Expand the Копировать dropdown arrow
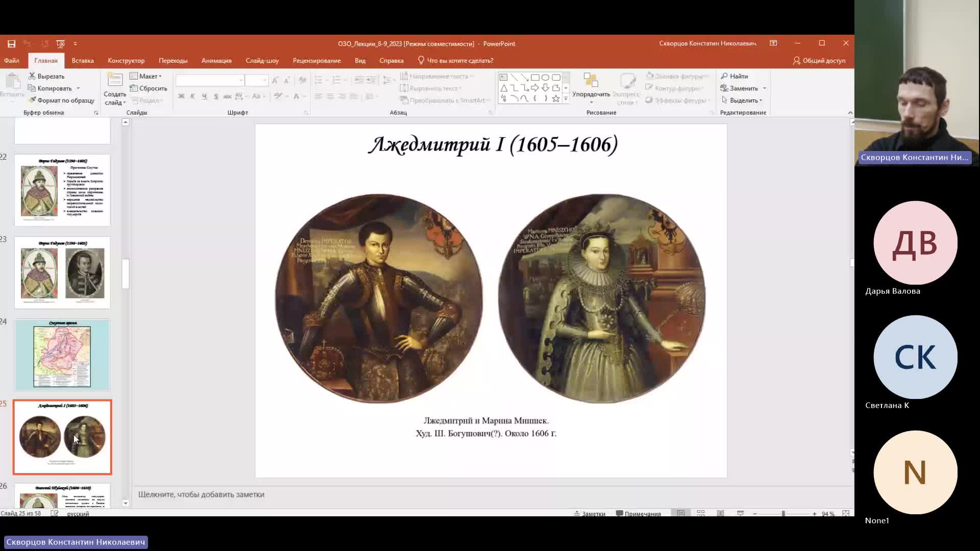 78,89
